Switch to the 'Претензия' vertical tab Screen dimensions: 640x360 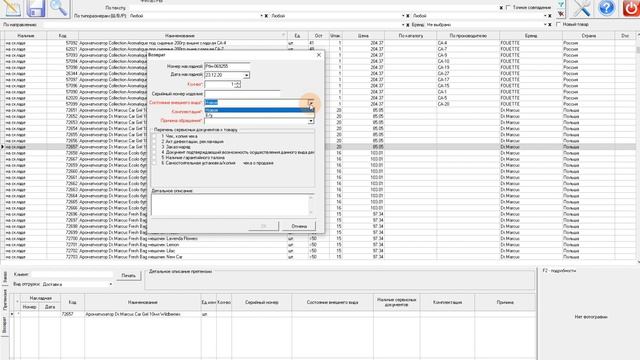coord(5,300)
